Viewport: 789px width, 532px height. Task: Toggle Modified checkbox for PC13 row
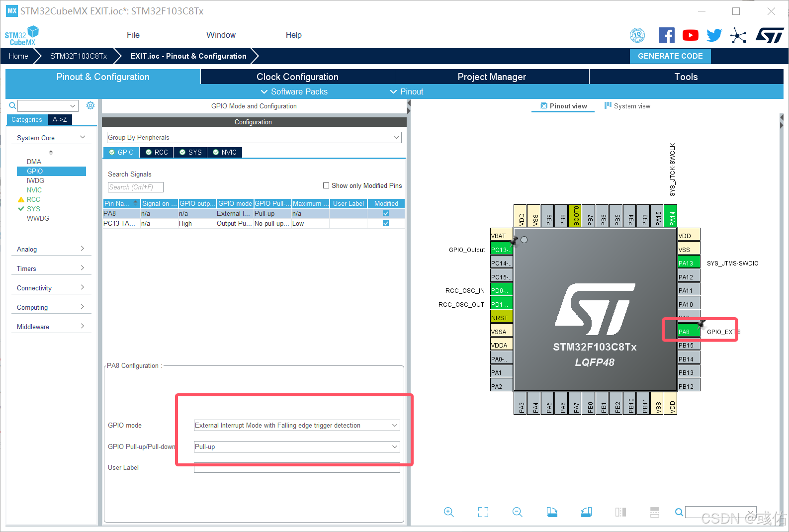tap(386, 223)
